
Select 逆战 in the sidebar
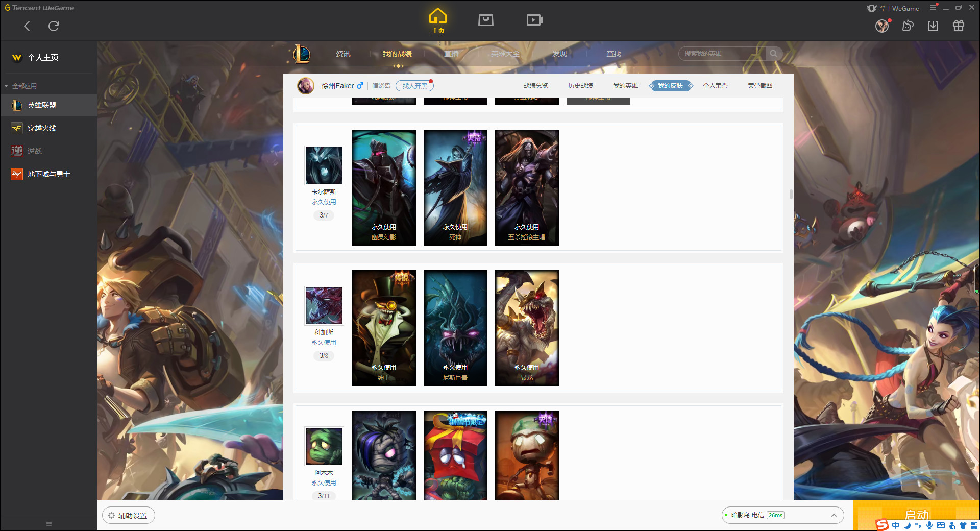[48, 151]
